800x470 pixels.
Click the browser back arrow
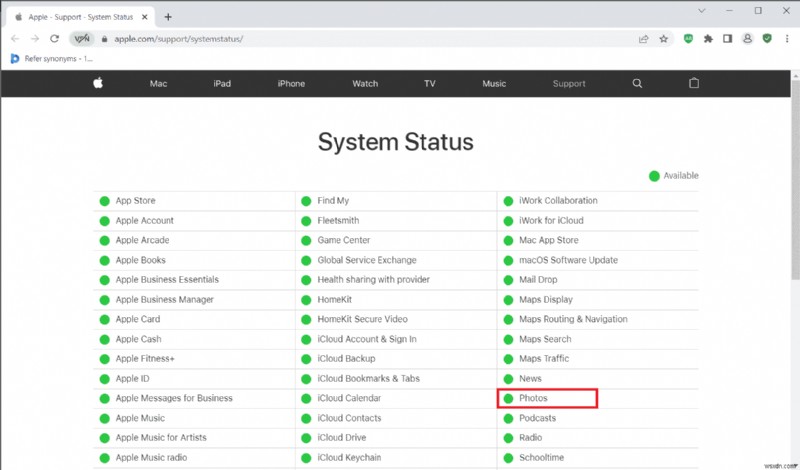tap(15, 39)
